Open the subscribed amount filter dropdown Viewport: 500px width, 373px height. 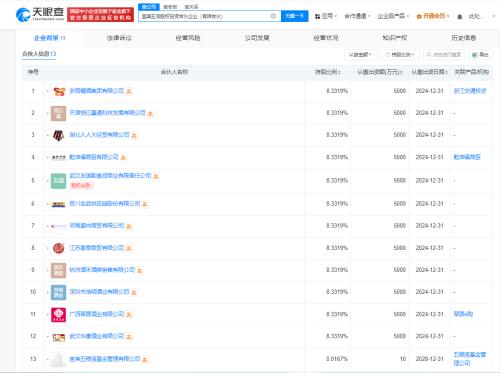pyautogui.click(x=360, y=55)
